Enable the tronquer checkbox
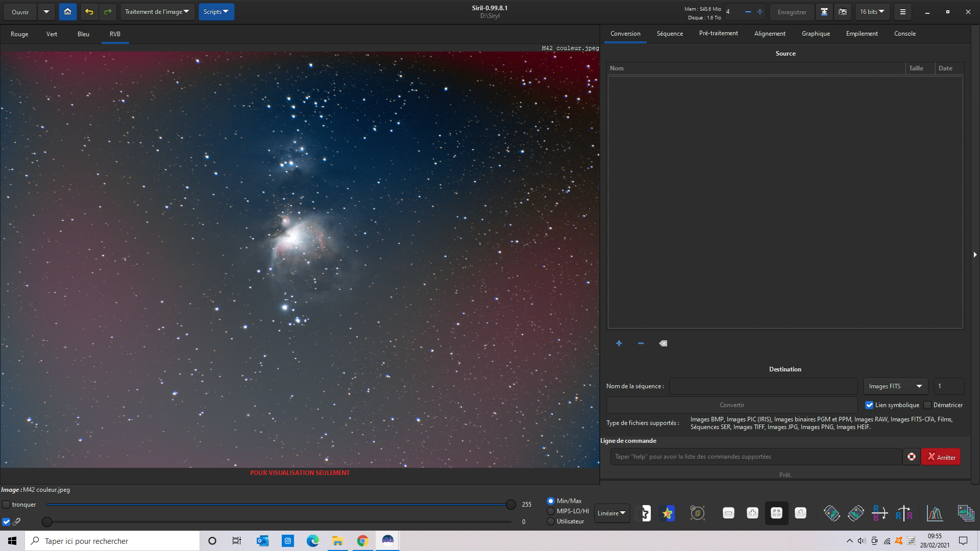 [7, 505]
